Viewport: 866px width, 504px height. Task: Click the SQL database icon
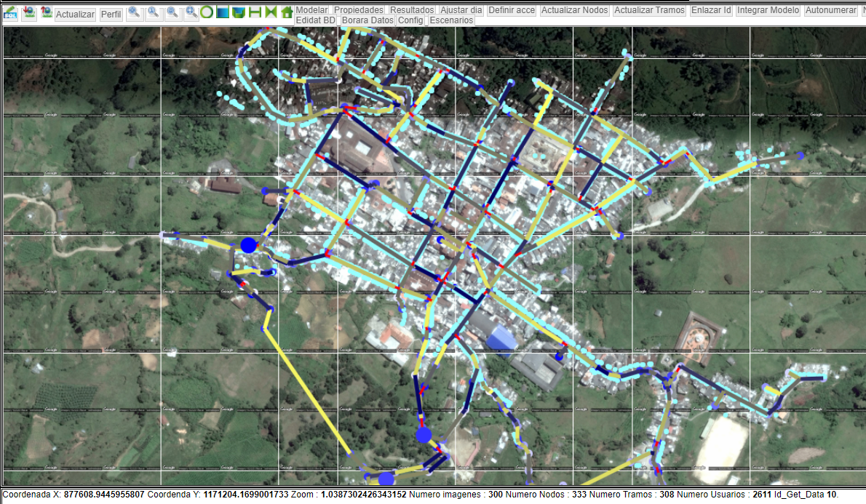pyautogui.click(x=10, y=12)
